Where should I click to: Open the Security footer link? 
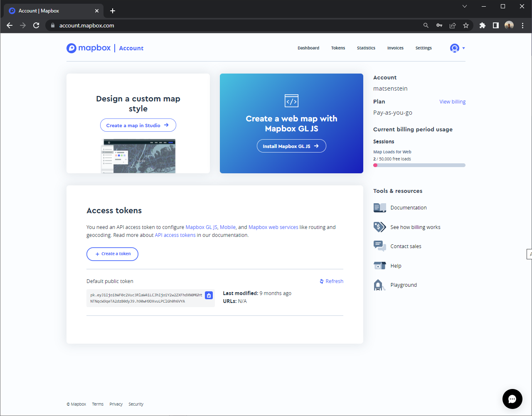(x=136, y=404)
